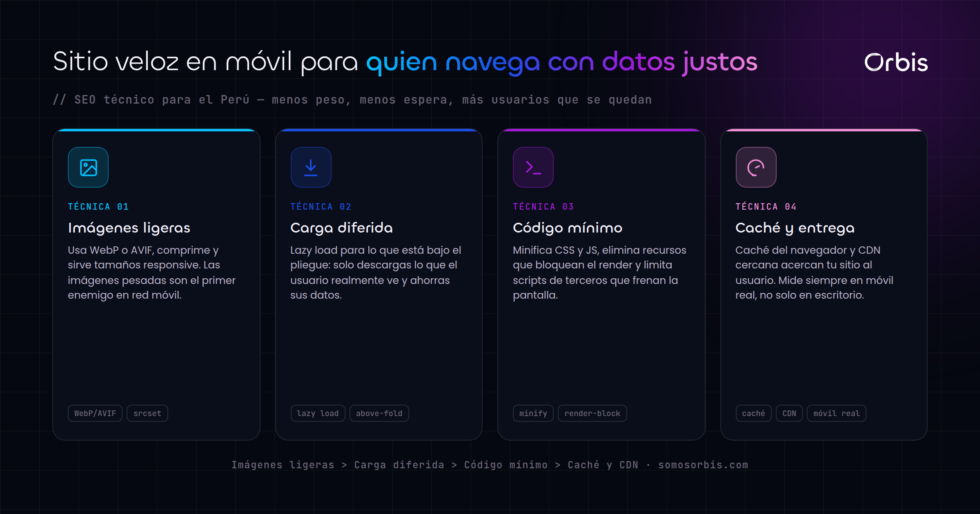The image size is (980, 514).
Task: Click 'Imágenes ligeras' in the footer breadcrumb
Action: pos(283,465)
